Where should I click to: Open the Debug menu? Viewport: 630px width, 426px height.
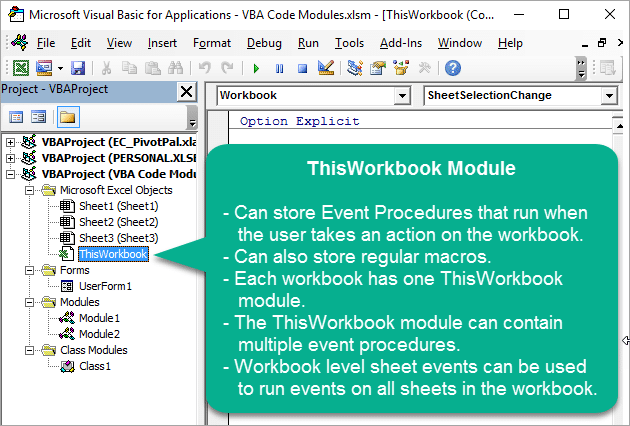point(264,43)
